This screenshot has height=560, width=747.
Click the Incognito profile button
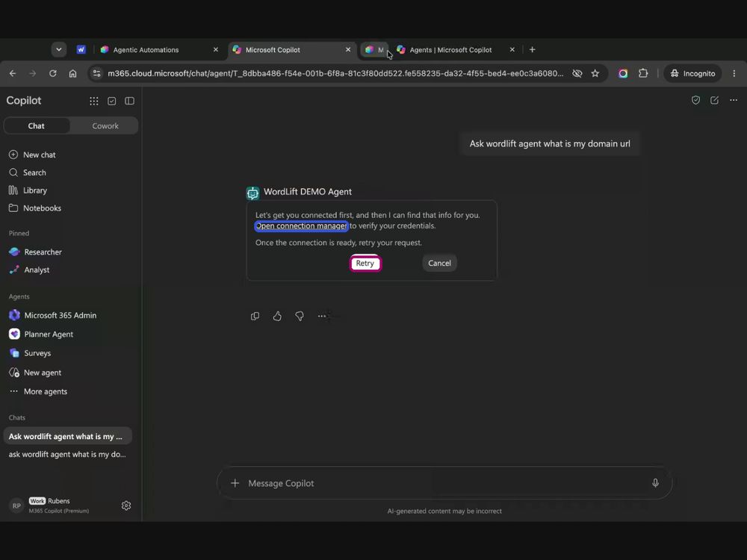[692, 73]
